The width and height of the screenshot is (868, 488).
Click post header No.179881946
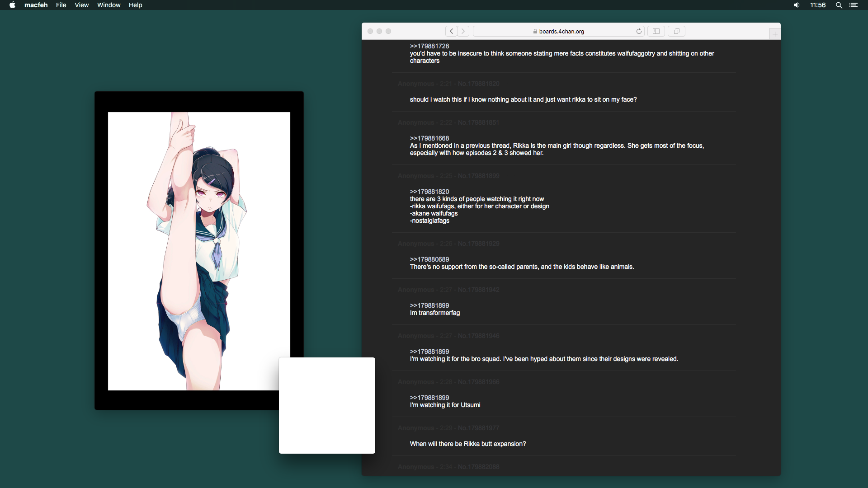(478, 336)
